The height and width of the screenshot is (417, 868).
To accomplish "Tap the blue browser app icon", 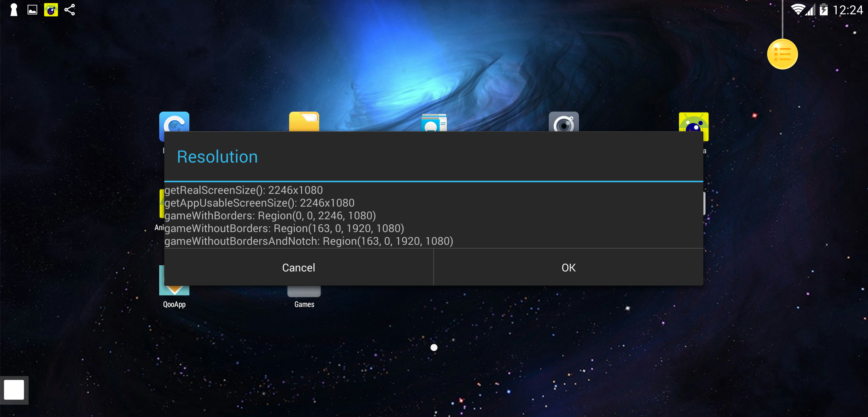I will tap(174, 122).
